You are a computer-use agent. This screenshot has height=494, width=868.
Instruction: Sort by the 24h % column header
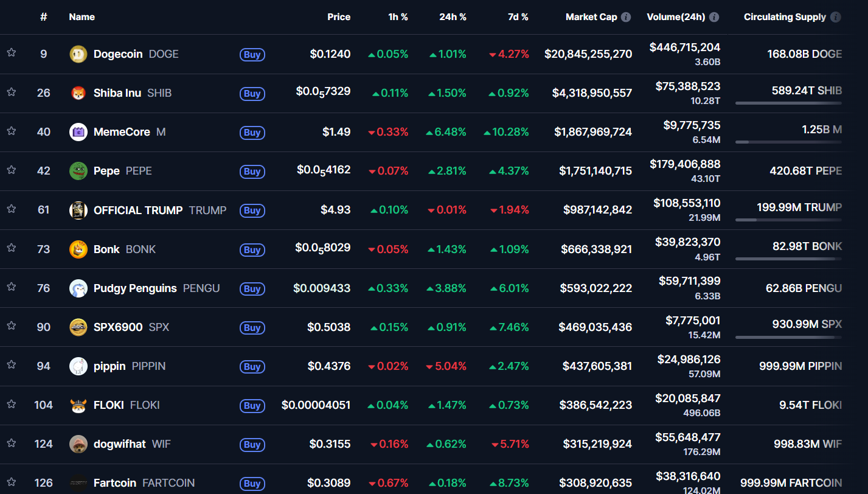pyautogui.click(x=453, y=17)
